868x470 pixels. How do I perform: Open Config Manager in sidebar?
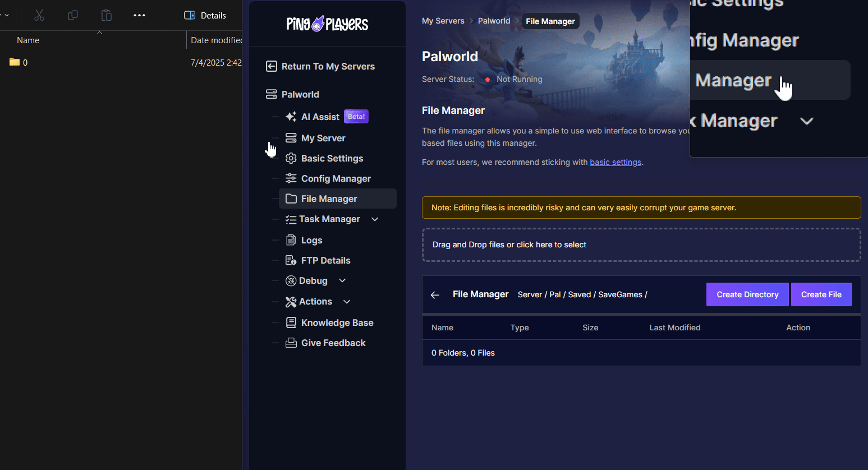pos(336,178)
